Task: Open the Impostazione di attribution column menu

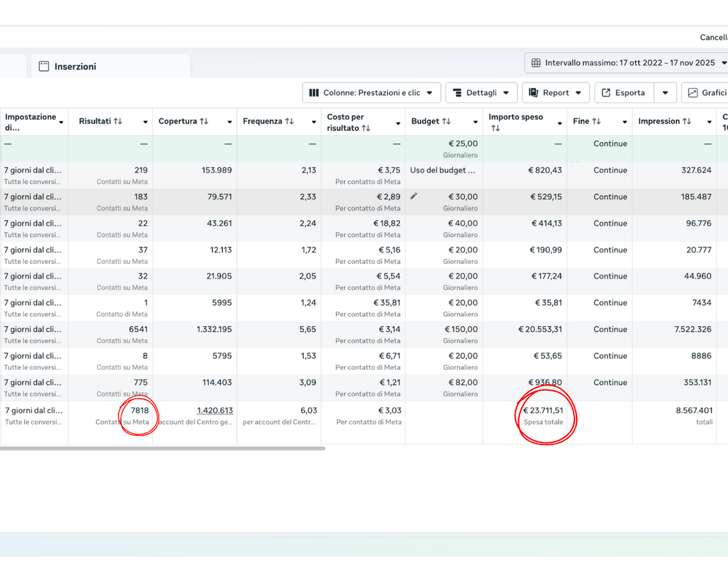Action: pos(61,122)
